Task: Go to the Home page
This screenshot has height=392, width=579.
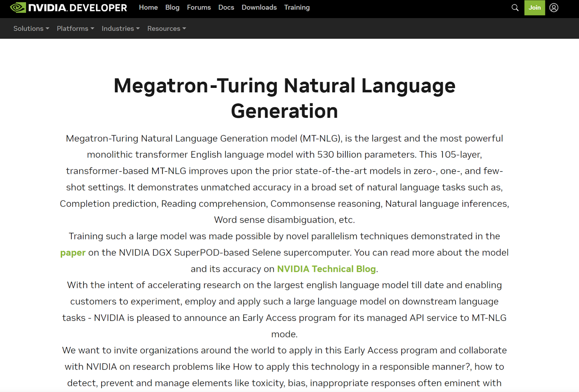Action: click(x=148, y=8)
